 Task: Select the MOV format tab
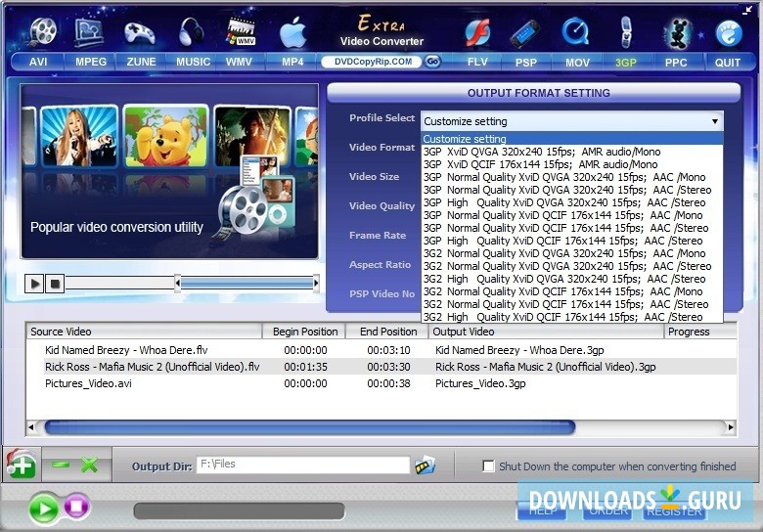click(x=577, y=63)
